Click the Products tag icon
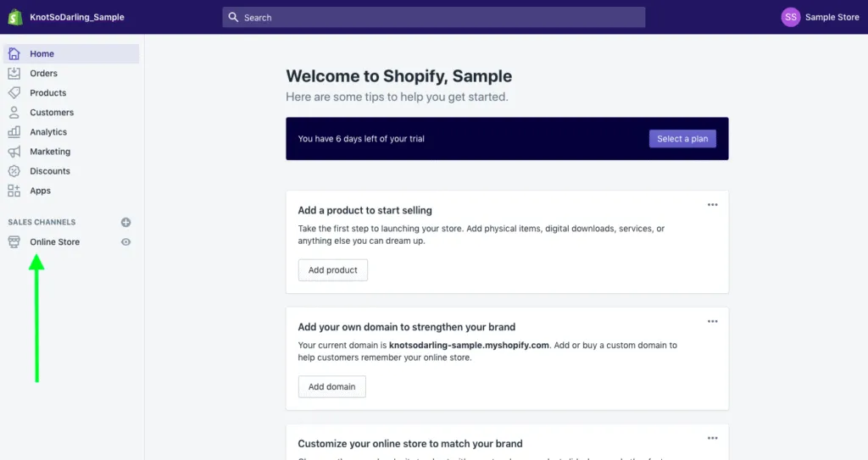Viewport: 868px width, 460px height. pyautogui.click(x=14, y=93)
